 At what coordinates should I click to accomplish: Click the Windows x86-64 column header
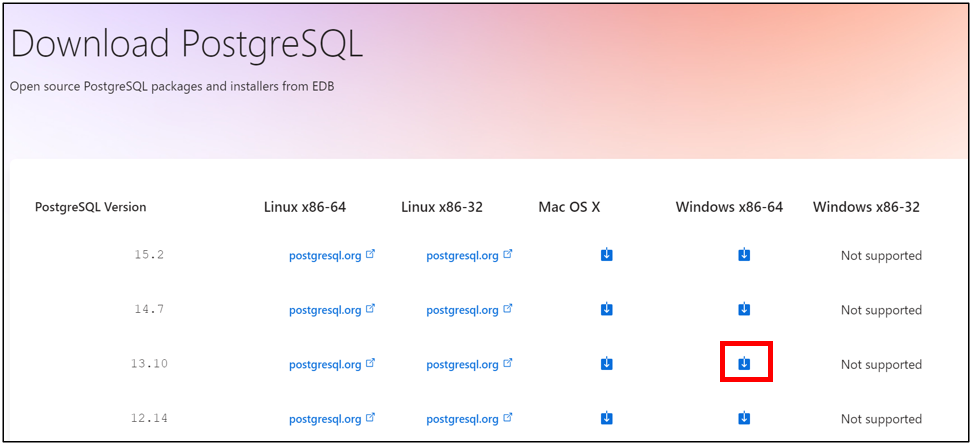click(x=729, y=207)
